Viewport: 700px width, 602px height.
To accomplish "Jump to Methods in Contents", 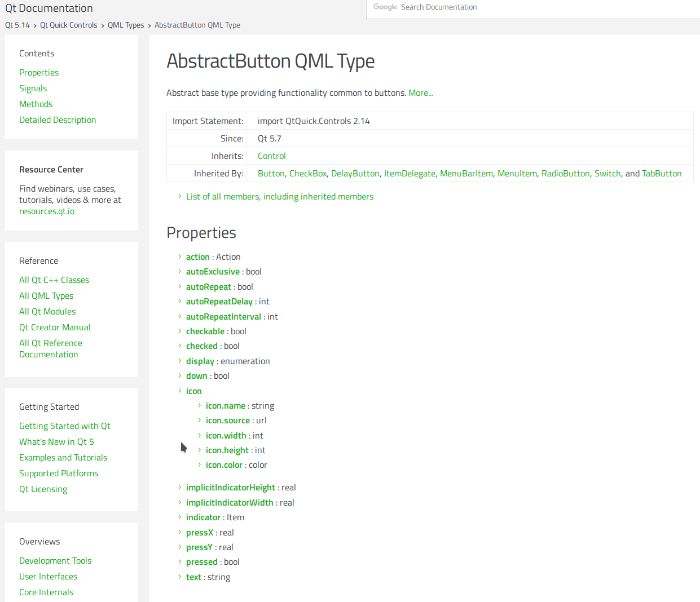I will click(x=36, y=104).
